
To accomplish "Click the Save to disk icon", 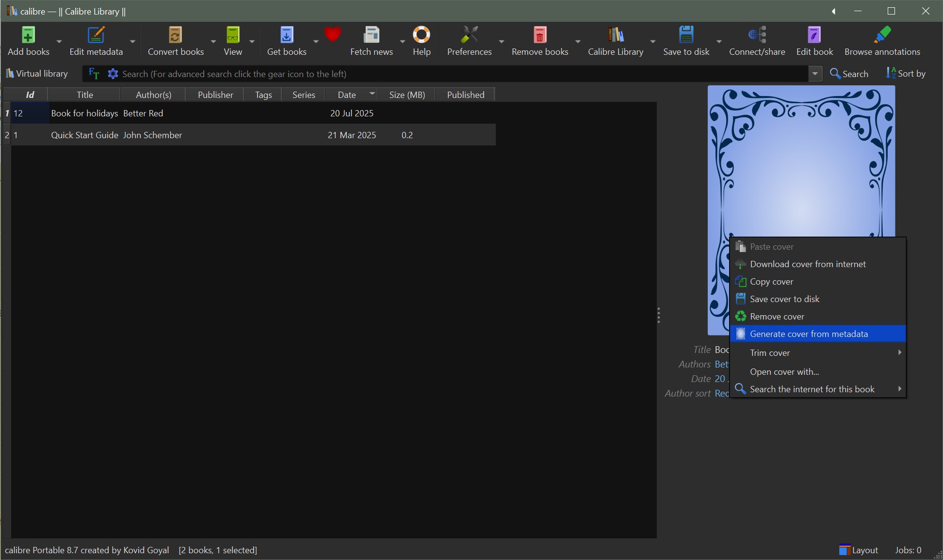I will coord(686,35).
